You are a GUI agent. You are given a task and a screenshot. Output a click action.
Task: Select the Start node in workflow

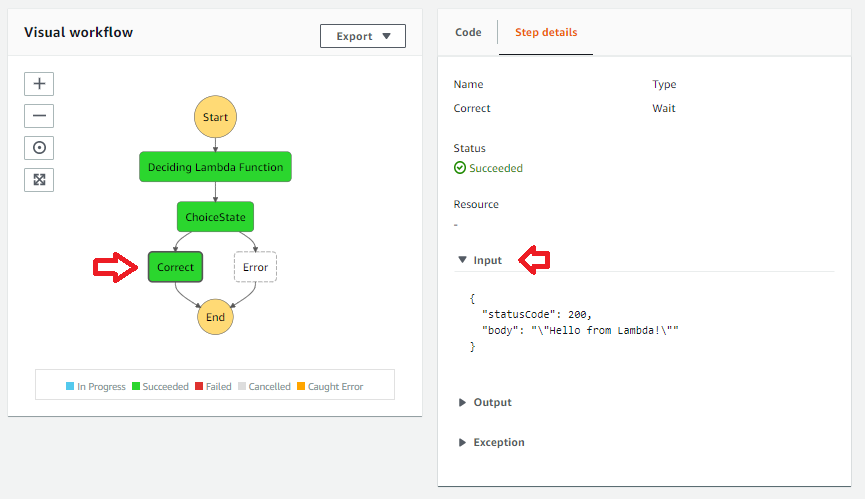215,117
